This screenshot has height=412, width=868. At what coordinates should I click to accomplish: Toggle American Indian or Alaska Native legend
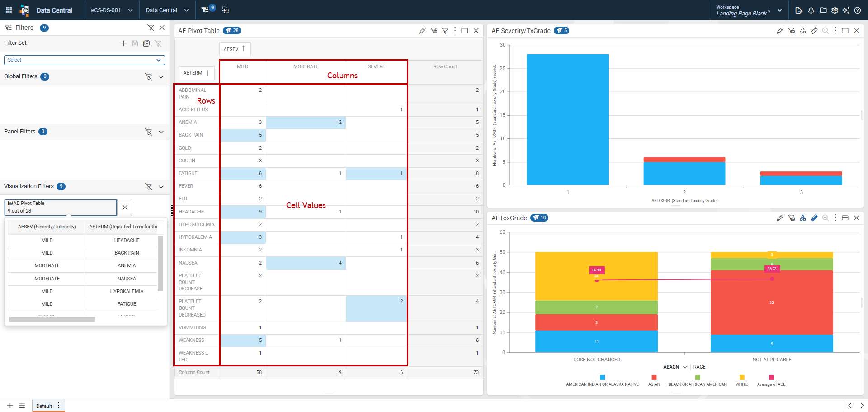point(602,380)
